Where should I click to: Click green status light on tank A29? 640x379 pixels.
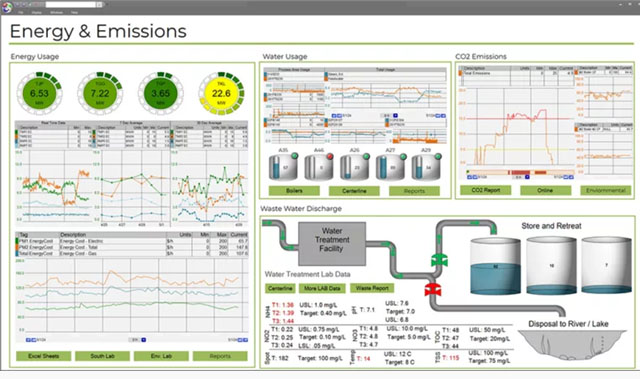(x=438, y=156)
